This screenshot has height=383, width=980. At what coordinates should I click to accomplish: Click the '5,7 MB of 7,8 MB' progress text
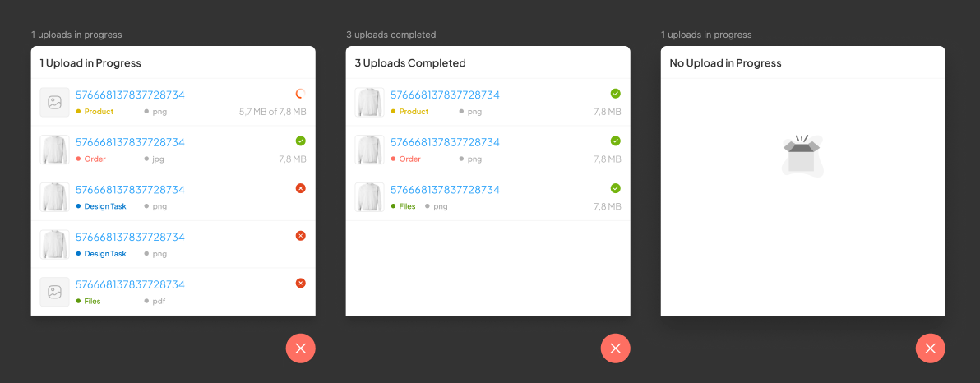tap(272, 112)
